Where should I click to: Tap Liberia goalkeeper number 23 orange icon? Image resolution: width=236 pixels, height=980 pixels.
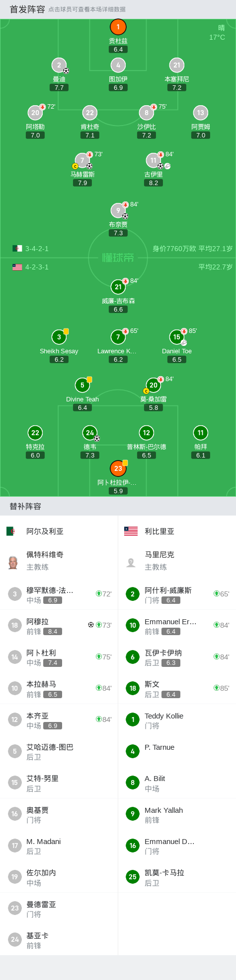click(118, 468)
